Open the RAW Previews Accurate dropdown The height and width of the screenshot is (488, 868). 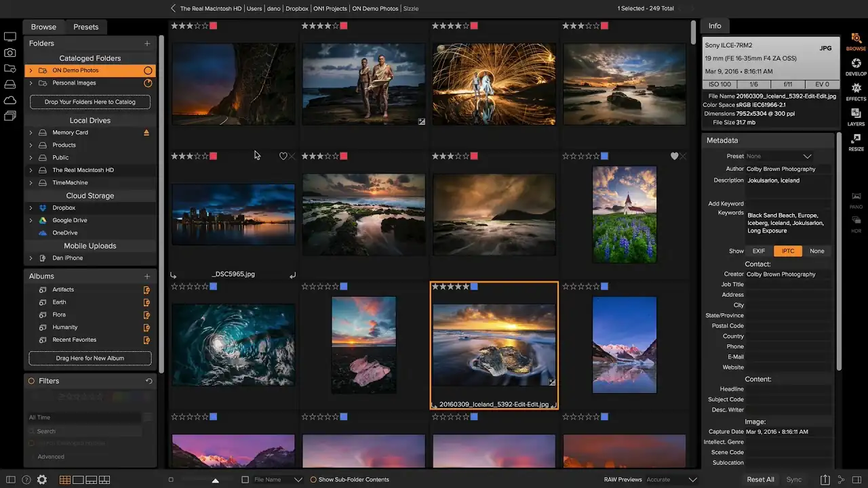point(692,480)
